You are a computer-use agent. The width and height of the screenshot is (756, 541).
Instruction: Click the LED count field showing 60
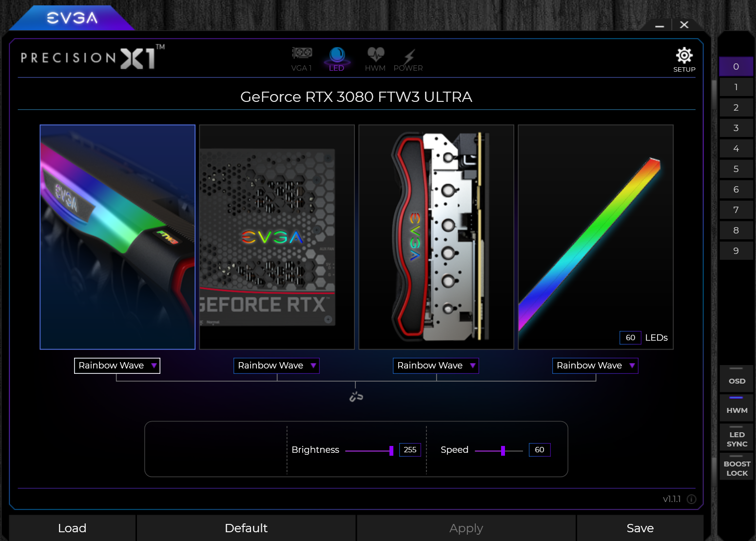pos(630,338)
